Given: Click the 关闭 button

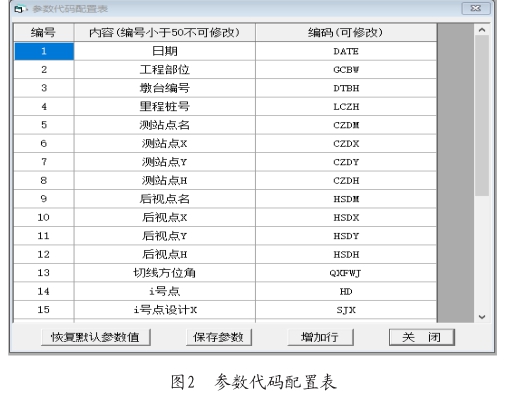Looking at the screenshot, I should tap(422, 337).
